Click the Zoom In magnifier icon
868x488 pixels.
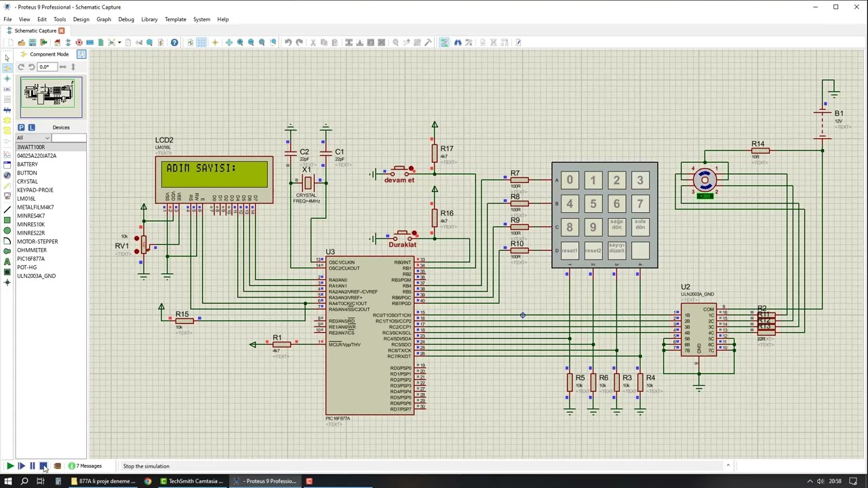coord(240,43)
